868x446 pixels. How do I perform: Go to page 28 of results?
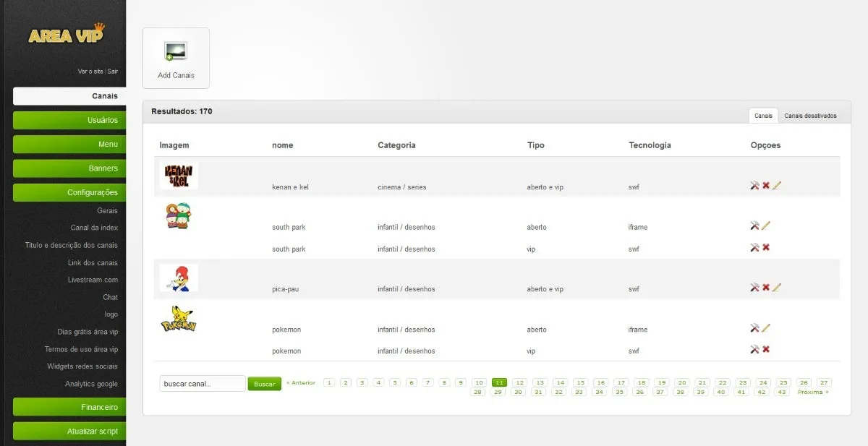[477, 392]
